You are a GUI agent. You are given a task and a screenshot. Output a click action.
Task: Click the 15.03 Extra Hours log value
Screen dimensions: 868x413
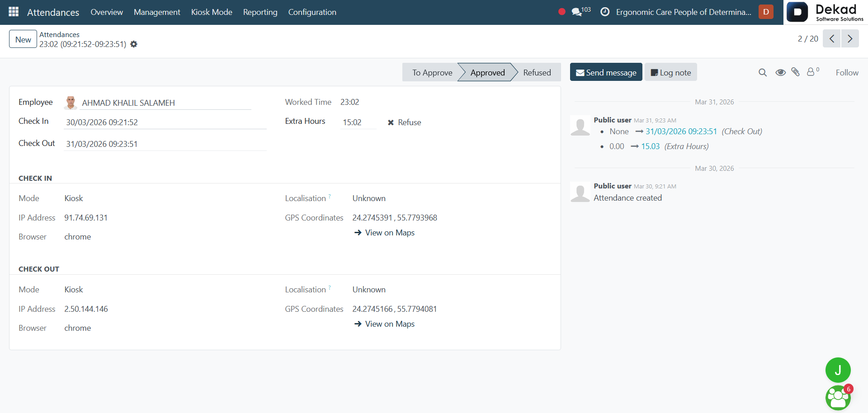[651, 146]
